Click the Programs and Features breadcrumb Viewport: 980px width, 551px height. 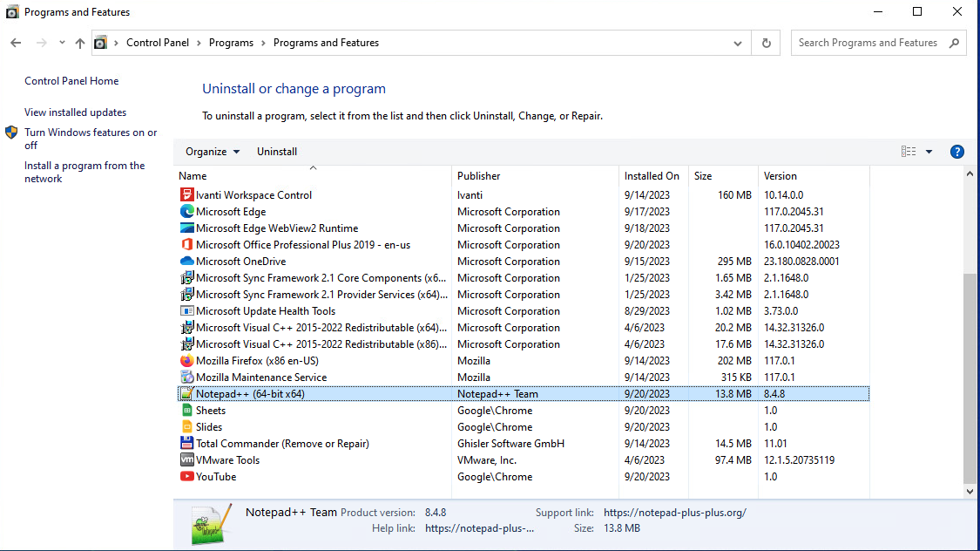point(326,43)
